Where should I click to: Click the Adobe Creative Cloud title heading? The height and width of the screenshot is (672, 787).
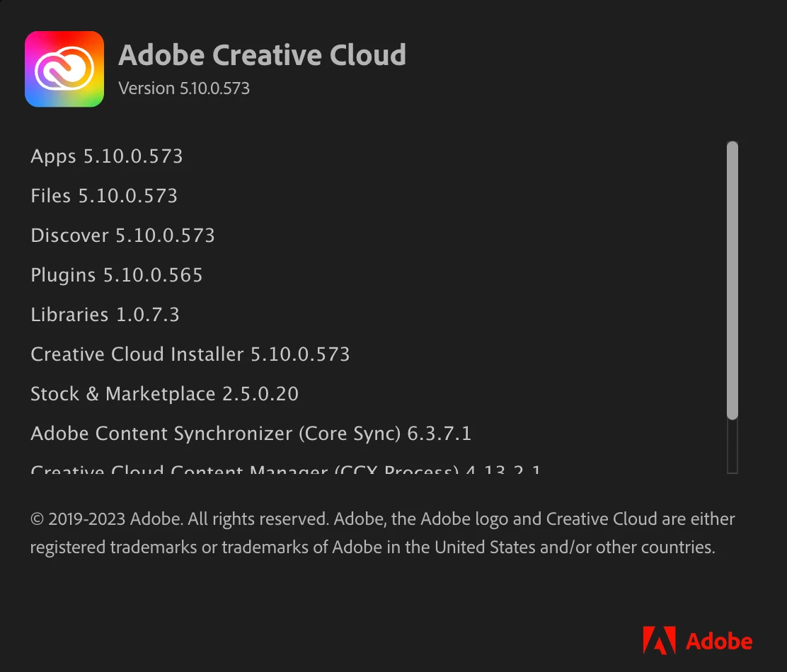262,54
